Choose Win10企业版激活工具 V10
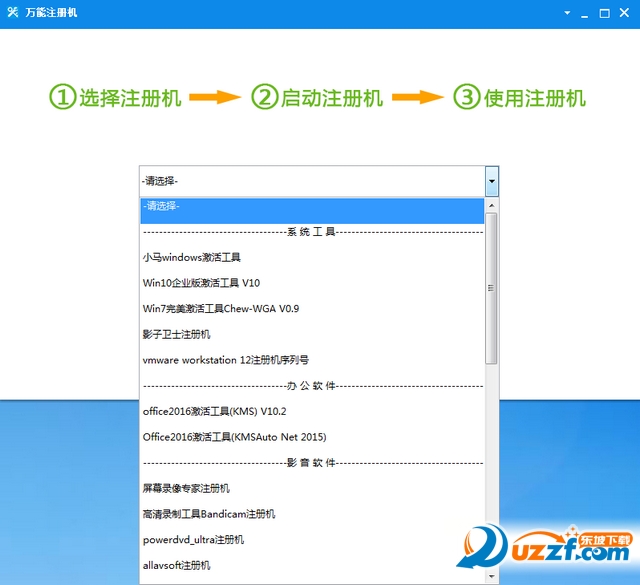Screen dimensions: 640x585 312,283
